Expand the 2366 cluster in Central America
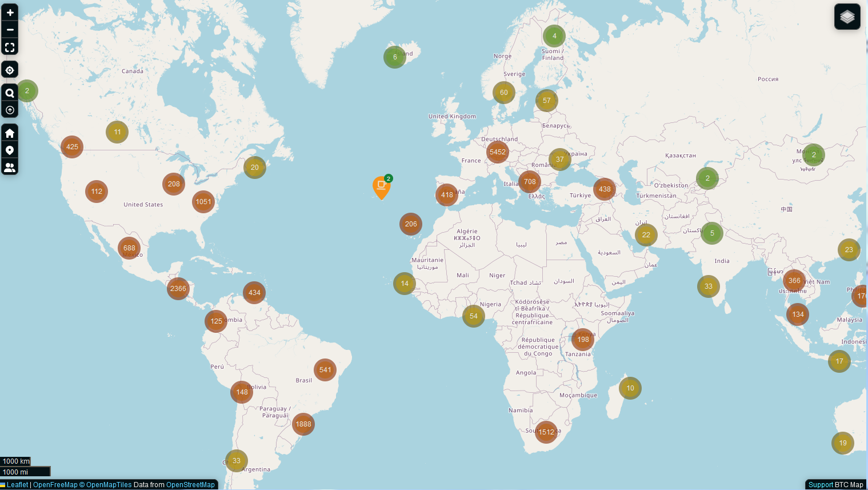Screen dimensions: 868x490 [x=178, y=289]
